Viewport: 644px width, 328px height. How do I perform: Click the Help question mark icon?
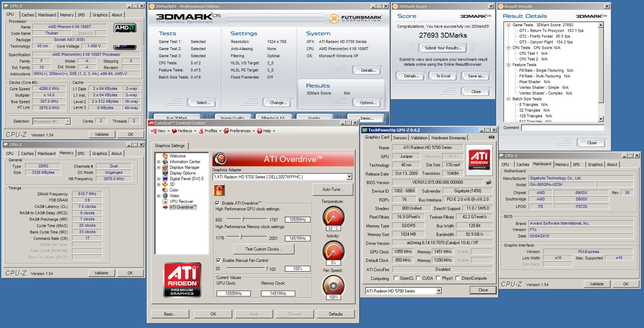click(260, 131)
